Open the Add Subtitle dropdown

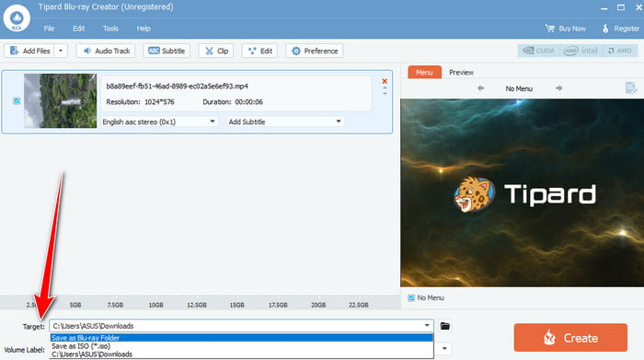pyautogui.click(x=285, y=122)
